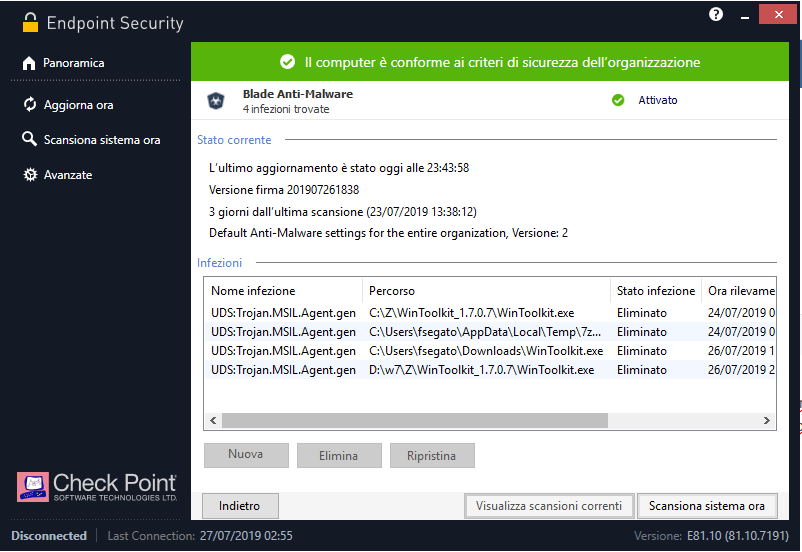Start scan with bottom Scansiona sistema ora button

point(707,505)
